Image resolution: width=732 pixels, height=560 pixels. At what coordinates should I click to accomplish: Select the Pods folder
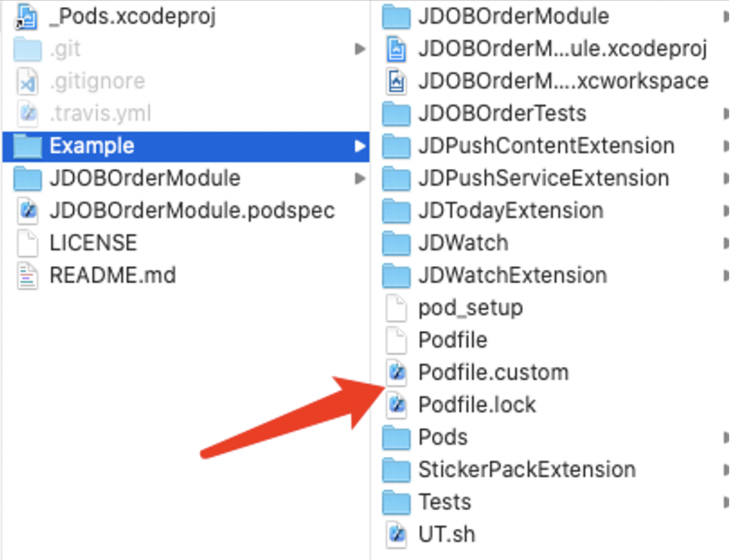coord(396,437)
